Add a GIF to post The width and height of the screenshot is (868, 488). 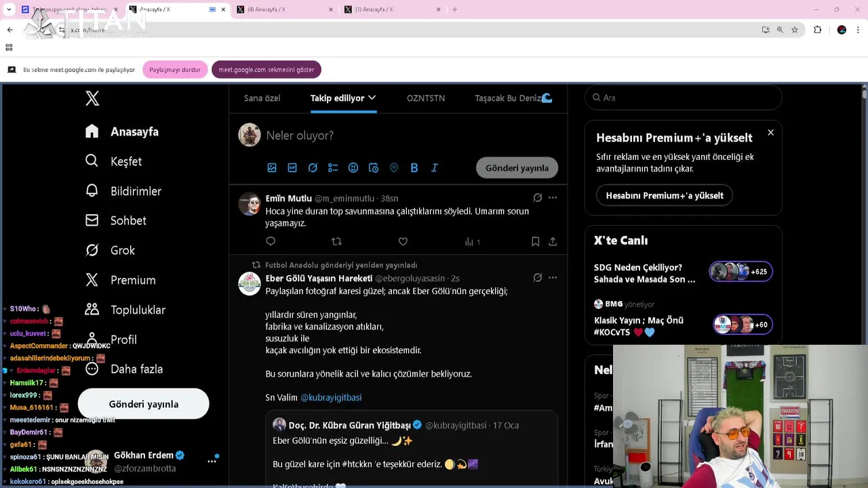click(x=292, y=167)
